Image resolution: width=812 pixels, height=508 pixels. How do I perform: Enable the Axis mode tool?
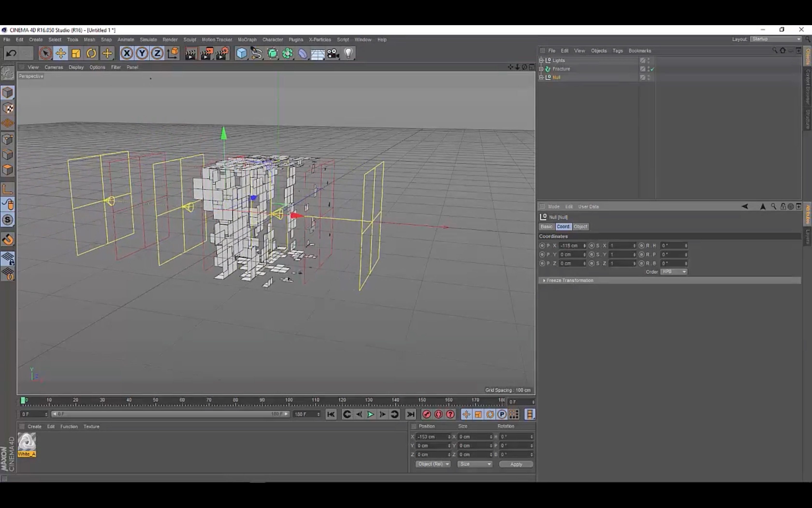coord(7,189)
